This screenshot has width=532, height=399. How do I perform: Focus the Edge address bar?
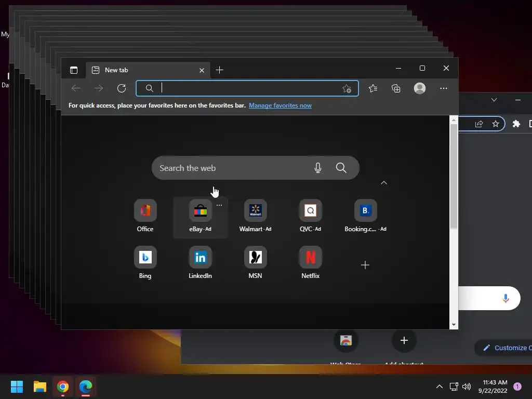[247, 88]
